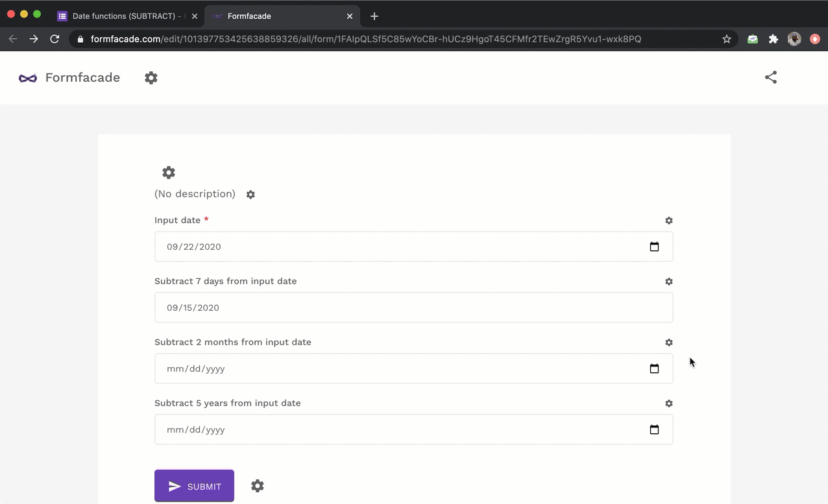Open settings for Subtract 2 months field
Image resolution: width=828 pixels, height=504 pixels.
668,342
